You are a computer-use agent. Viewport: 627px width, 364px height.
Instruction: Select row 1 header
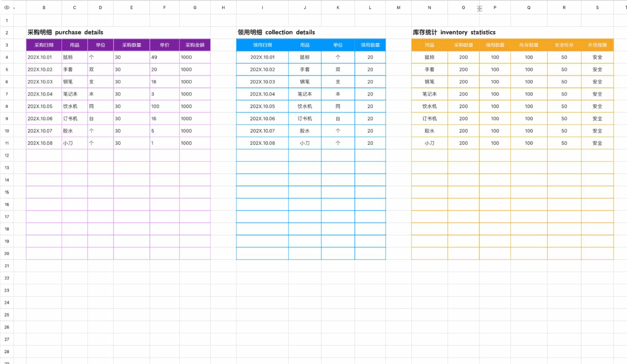(6, 20)
